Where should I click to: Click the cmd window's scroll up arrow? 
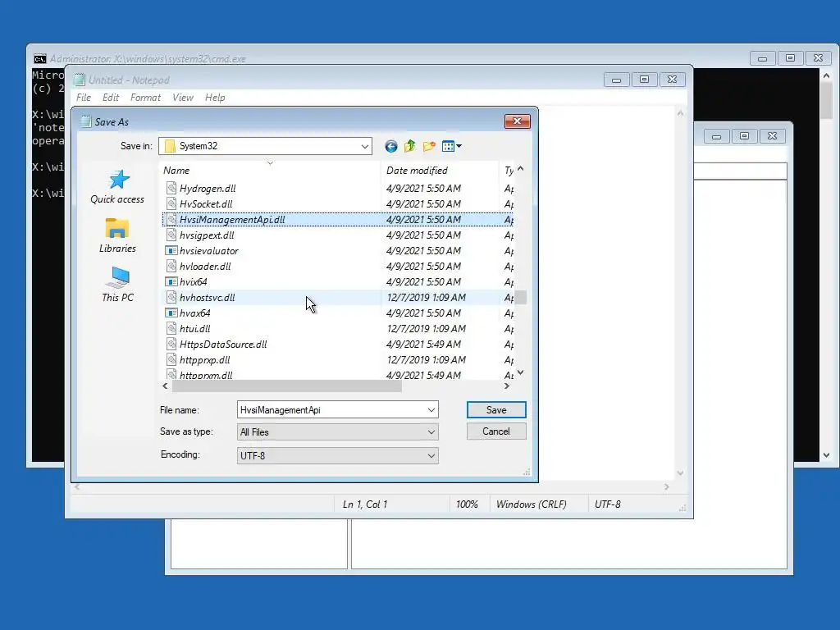[827, 75]
